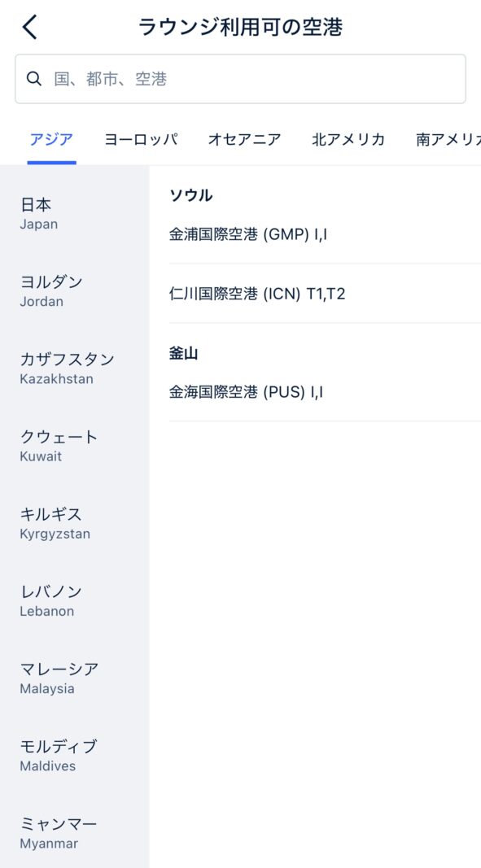Tap the search magnifier icon
This screenshot has height=868, width=481.
click(34, 79)
